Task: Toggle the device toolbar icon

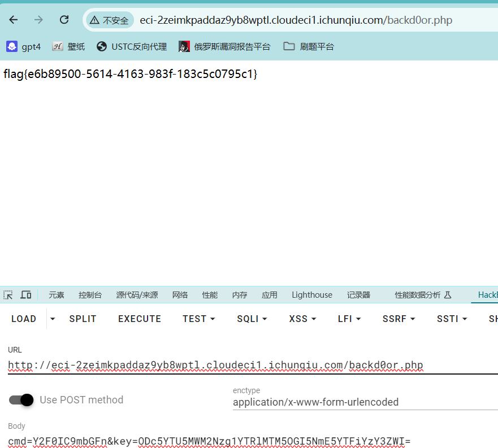Action: (x=25, y=295)
